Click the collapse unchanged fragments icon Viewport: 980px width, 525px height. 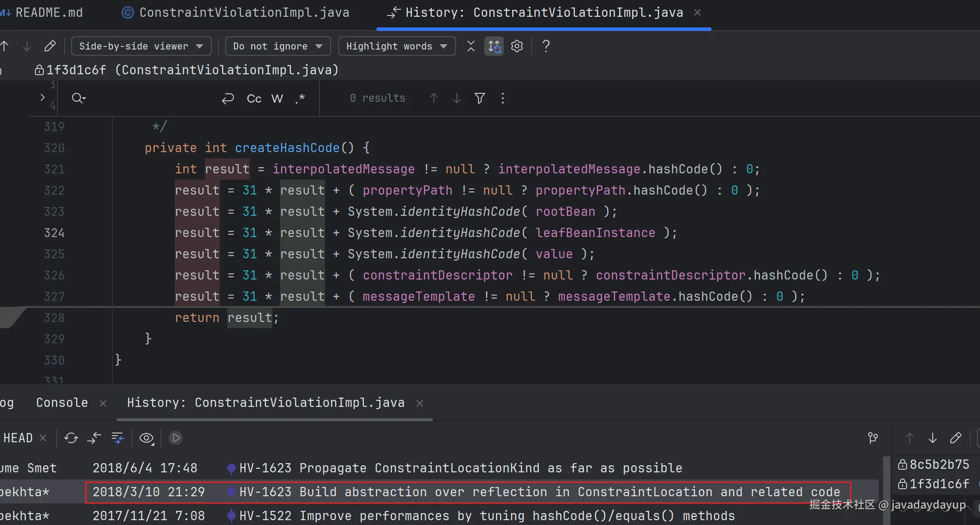click(471, 46)
